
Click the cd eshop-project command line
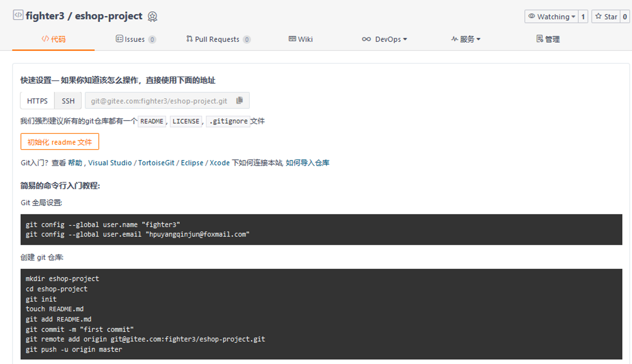[x=57, y=289]
